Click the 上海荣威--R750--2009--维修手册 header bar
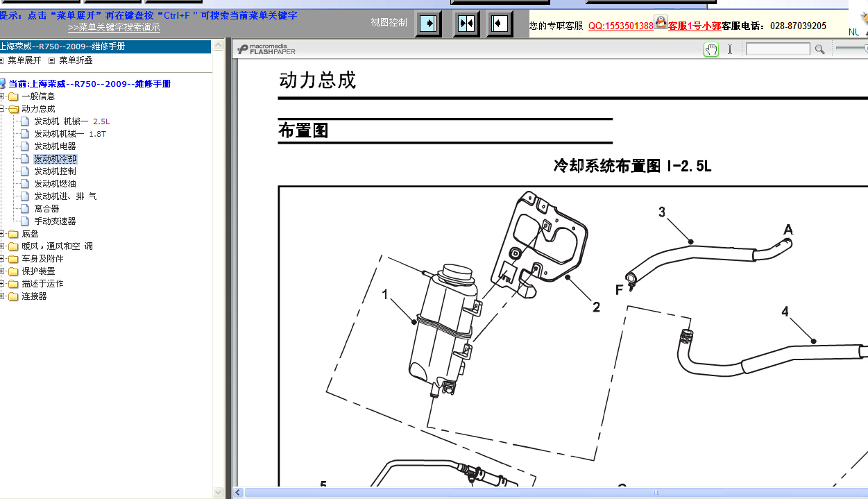 click(105, 46)
